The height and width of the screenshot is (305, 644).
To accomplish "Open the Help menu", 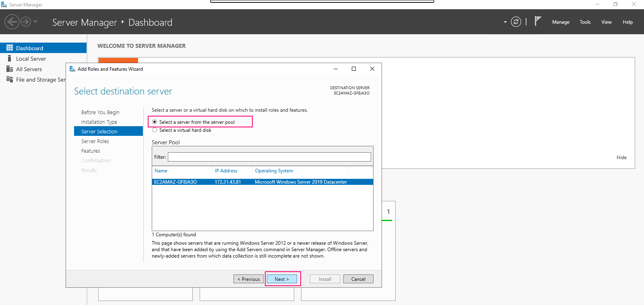I will [x=628, y=22].
